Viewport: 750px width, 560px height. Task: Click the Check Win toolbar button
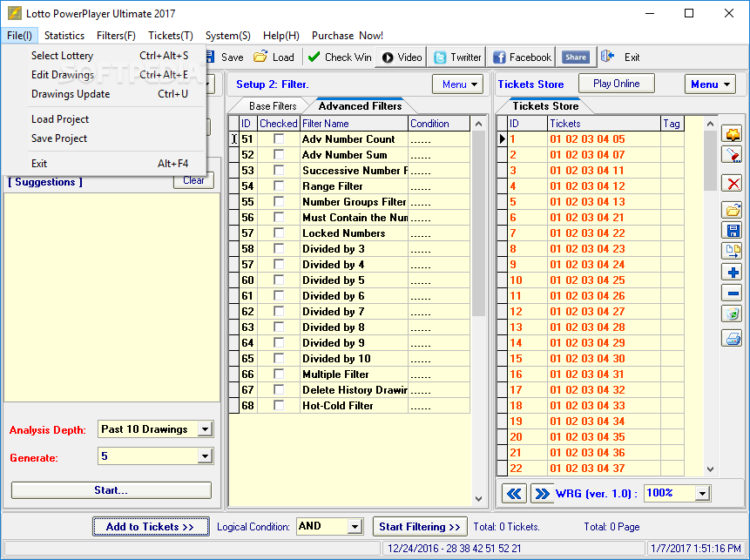click(340, 57)
